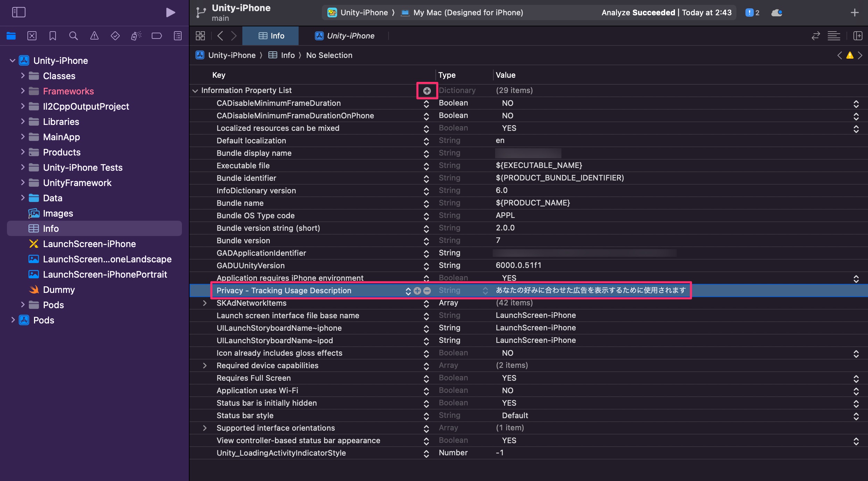Viewport: 868px width, 481px height.
Task: Add an editor split on right
Action: (x=858, y=36)
